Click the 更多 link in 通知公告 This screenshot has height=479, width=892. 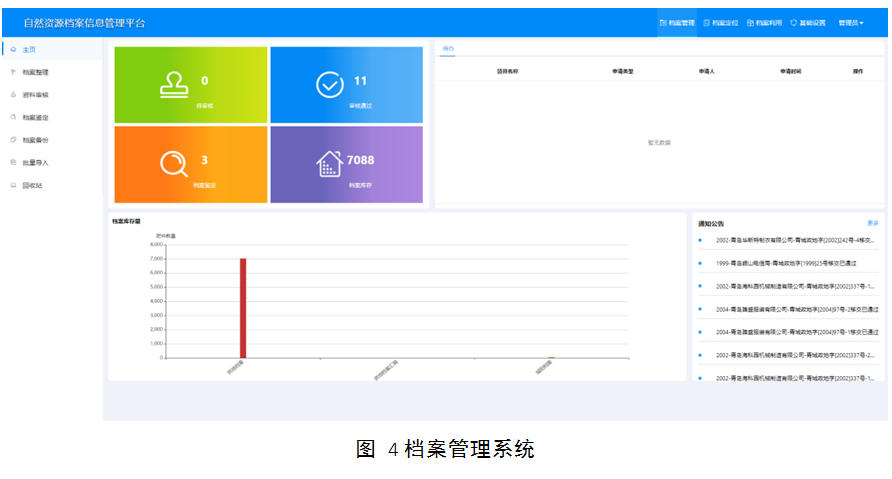tap(872, 223)
